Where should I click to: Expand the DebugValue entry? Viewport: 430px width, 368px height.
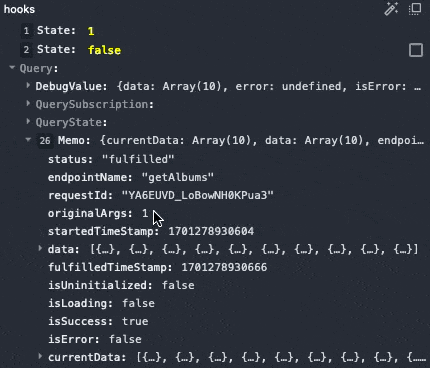[x=28, y=86]
